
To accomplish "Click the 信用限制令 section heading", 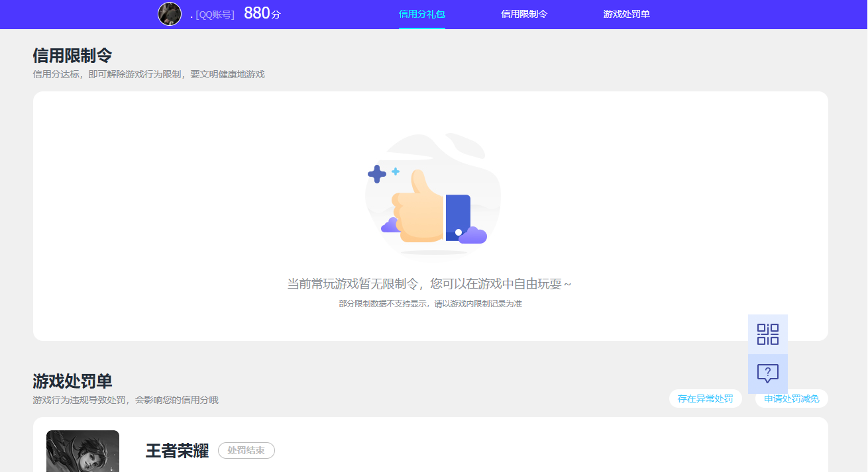I will click(x=72, y=55).
